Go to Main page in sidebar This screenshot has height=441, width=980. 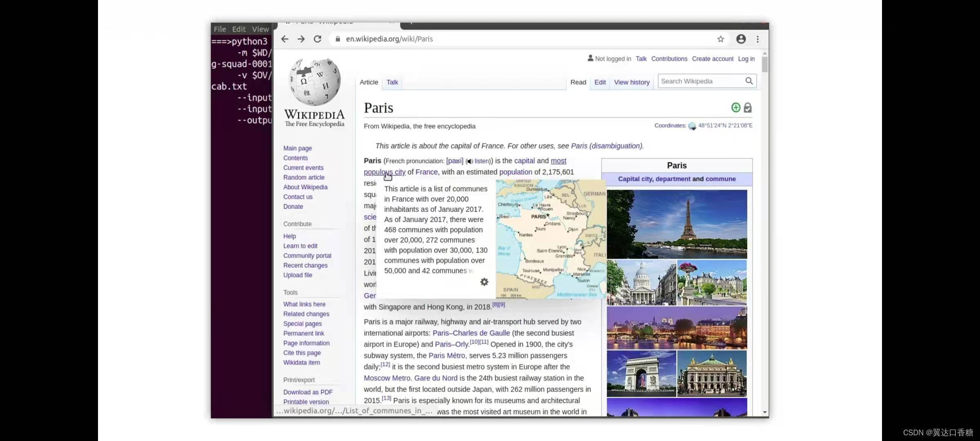[298, 148]
